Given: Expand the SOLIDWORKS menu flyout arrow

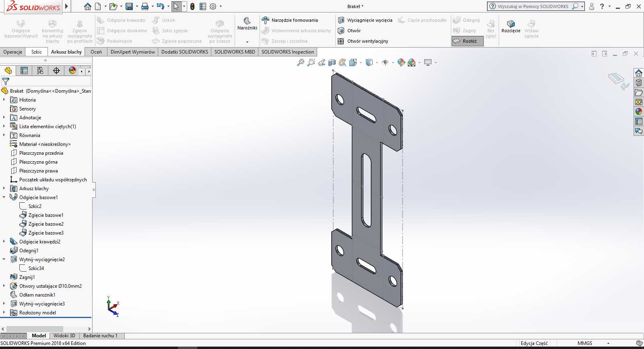Looking at the screenshot, I should [x=67, y=6].
